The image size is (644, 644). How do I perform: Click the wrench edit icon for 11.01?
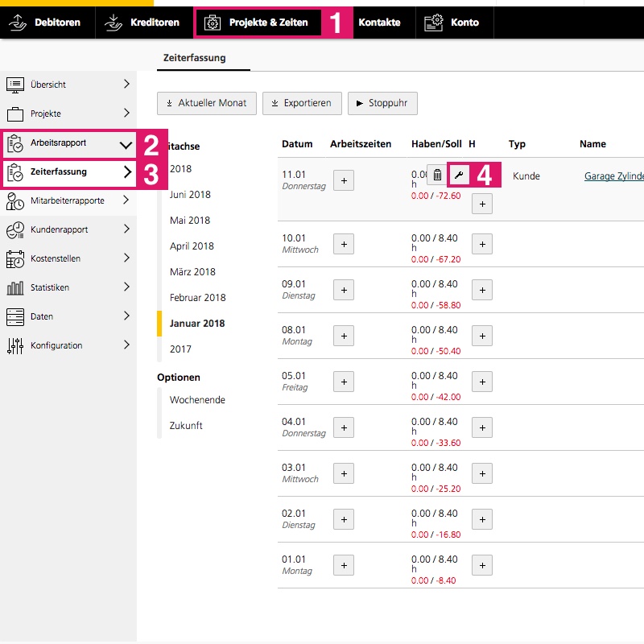(x=459, y=175)
